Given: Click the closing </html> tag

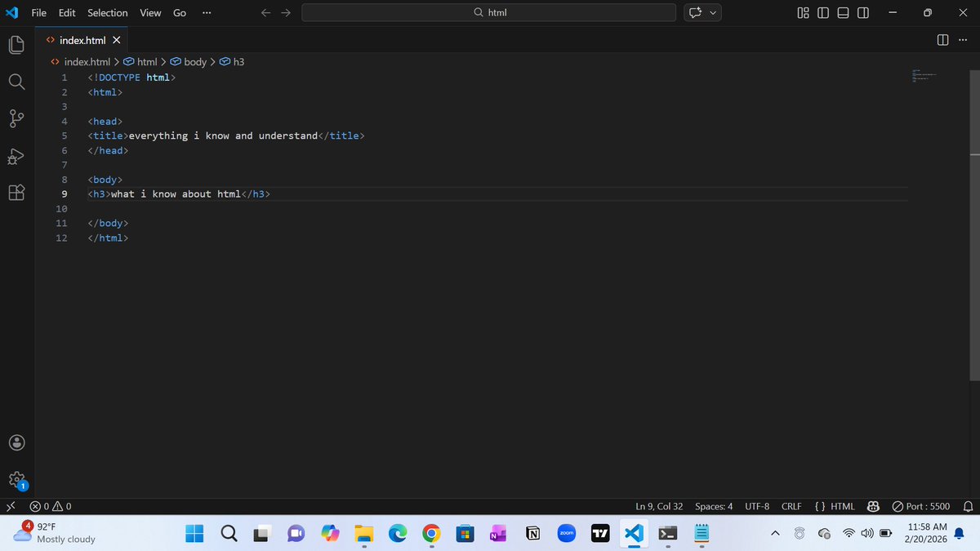Looking at the screenshot, I should click(x=108, y=238).
